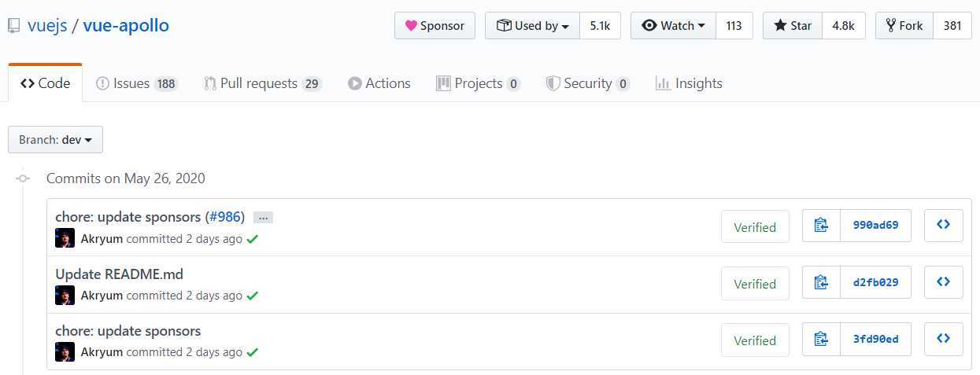980x375 pixels.
Task: Star the vue-apollo repository
Action: click(793, 25)
